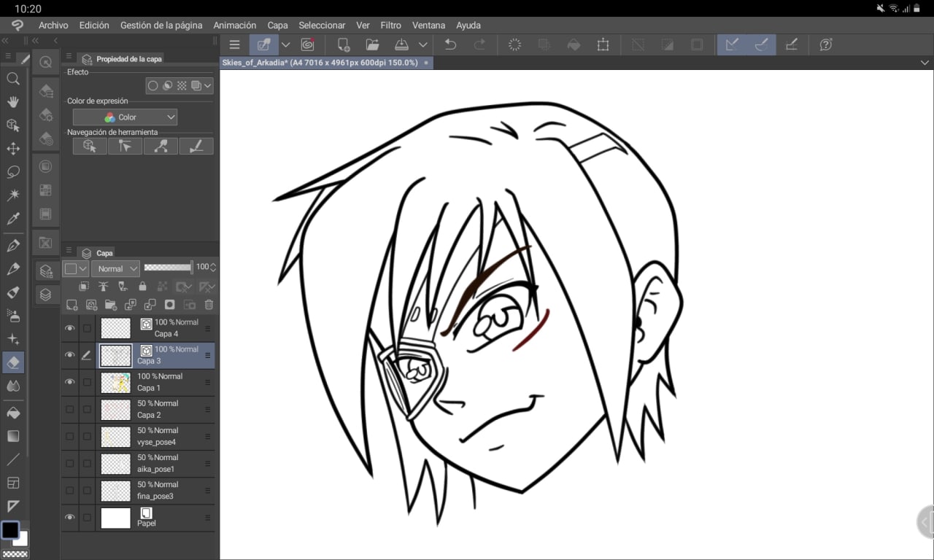This screenshot has height=560, width=934.
Task: Select the Ruler tool
Action: click(x=13, y=506)
